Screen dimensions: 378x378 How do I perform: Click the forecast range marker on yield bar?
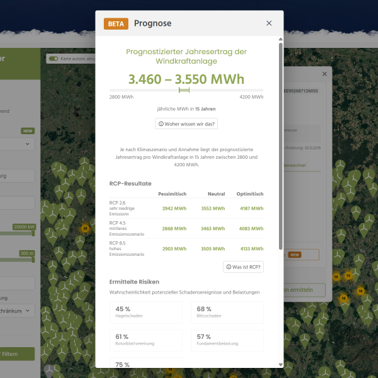184,90
